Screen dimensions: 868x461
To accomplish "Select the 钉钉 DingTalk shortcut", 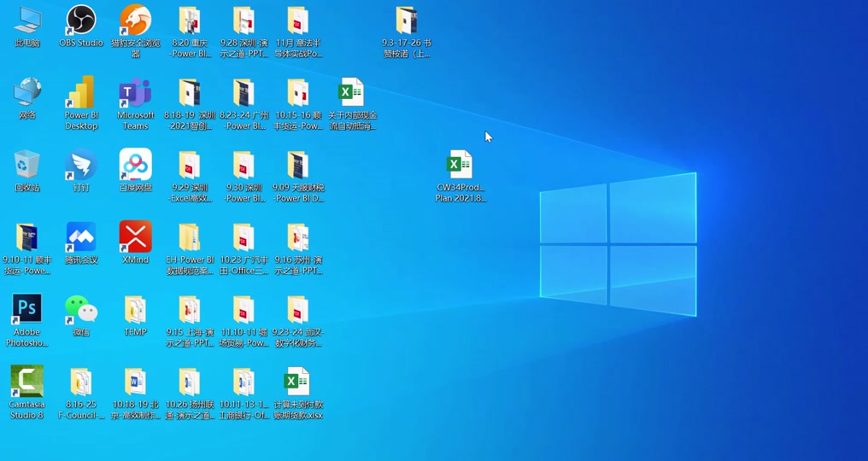I will [x=81, y=171].
